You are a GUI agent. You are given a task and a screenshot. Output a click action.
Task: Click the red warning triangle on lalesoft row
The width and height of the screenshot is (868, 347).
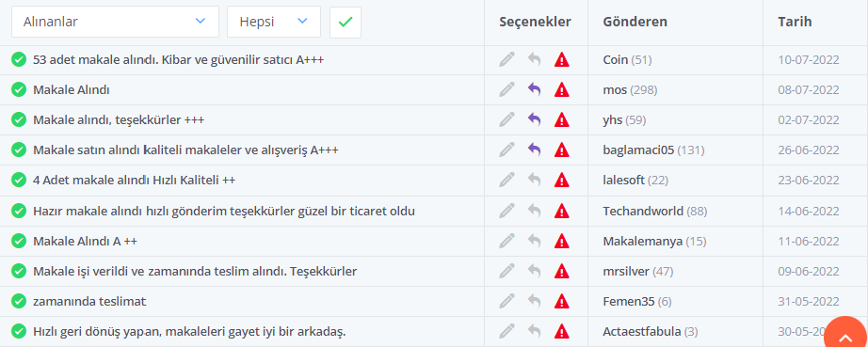562,180
